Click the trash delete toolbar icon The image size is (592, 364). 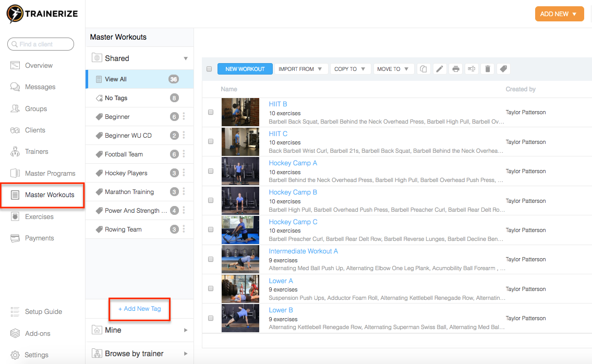(488, 69)
